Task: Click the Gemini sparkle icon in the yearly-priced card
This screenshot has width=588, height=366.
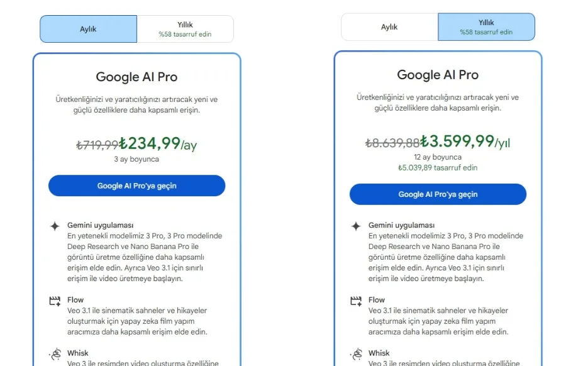Action: [x=356, y=226]
